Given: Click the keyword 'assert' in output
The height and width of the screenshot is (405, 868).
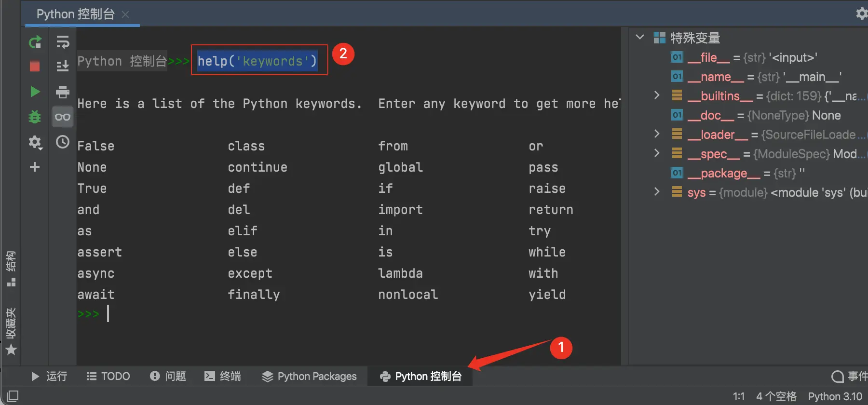Looking at the screenshot, I should coord(100,252).
